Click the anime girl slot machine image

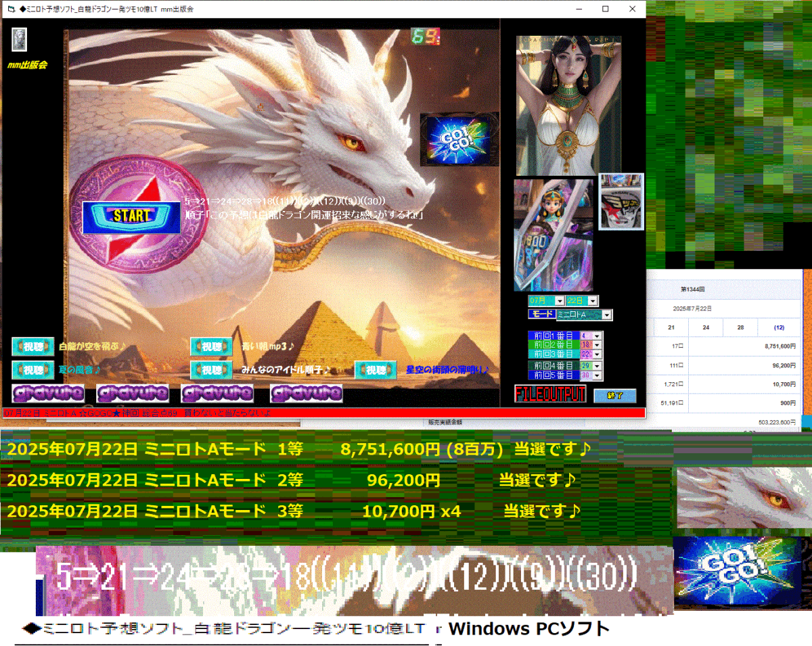[554, 235]
